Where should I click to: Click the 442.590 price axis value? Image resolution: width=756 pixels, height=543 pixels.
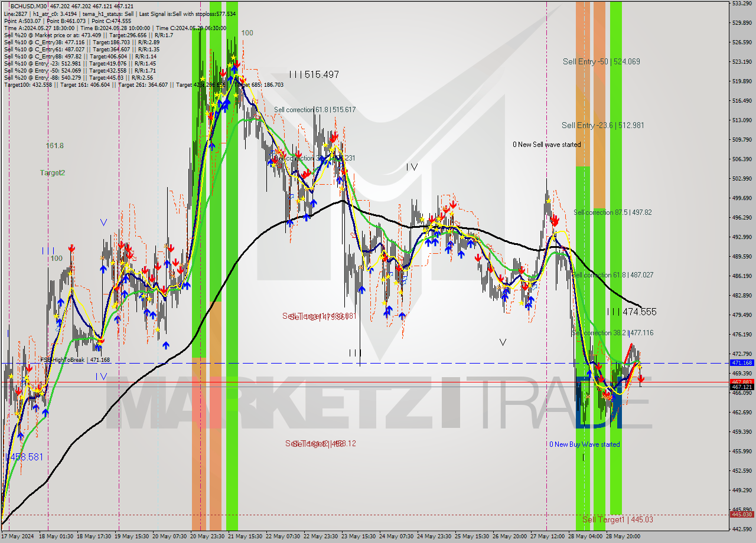coord(742,529)
